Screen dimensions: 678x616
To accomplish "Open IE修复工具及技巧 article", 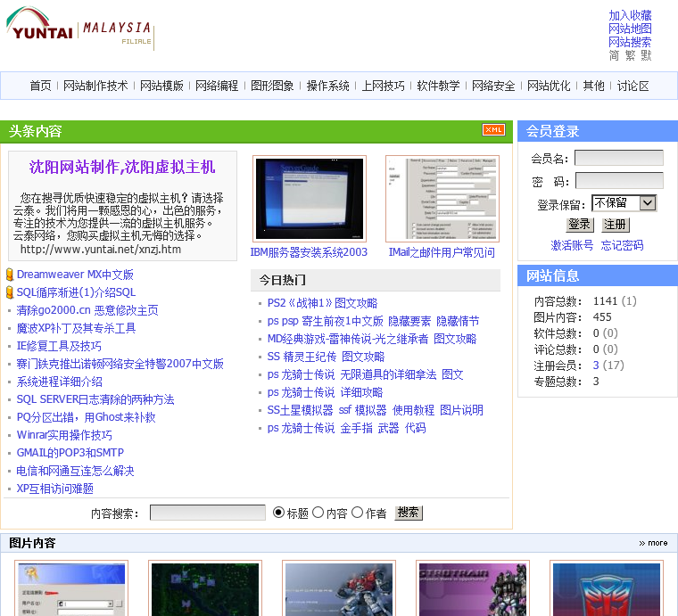I will (x=59, y=346).
